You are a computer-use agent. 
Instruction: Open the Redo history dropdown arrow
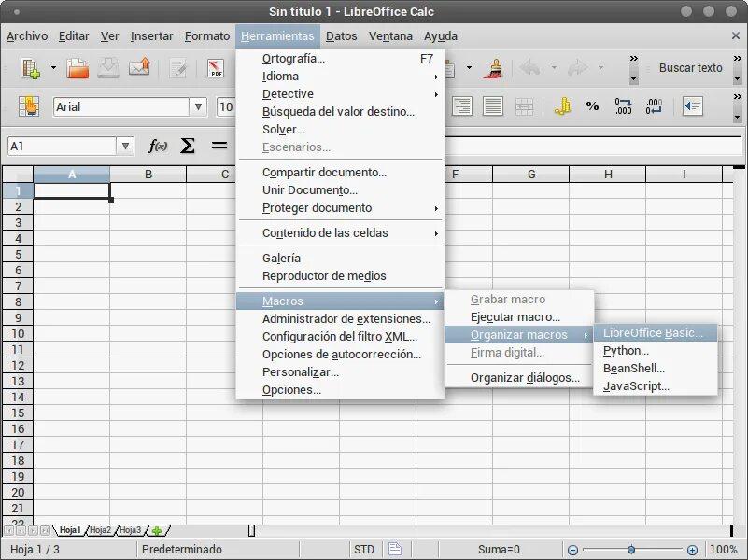coord(601,68)
